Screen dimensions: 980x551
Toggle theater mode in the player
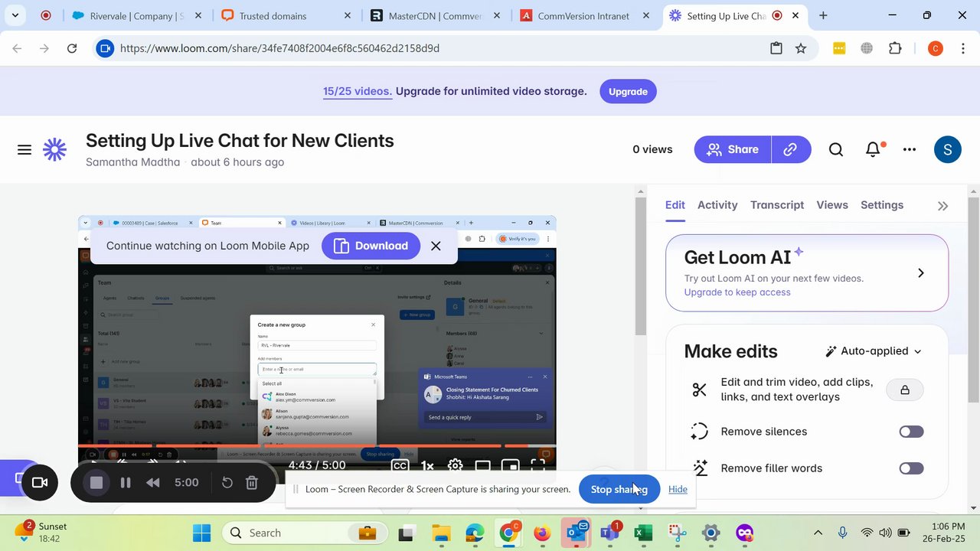point(482,465)
